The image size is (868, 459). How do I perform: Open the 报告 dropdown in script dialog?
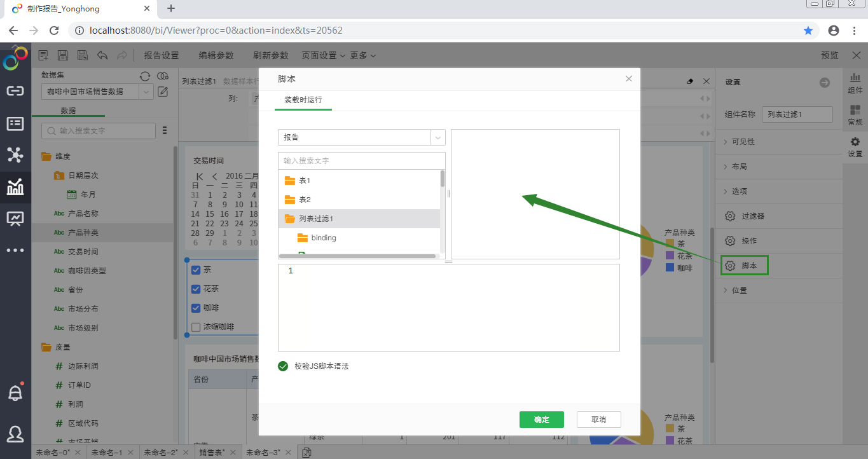tap(361, 137)
